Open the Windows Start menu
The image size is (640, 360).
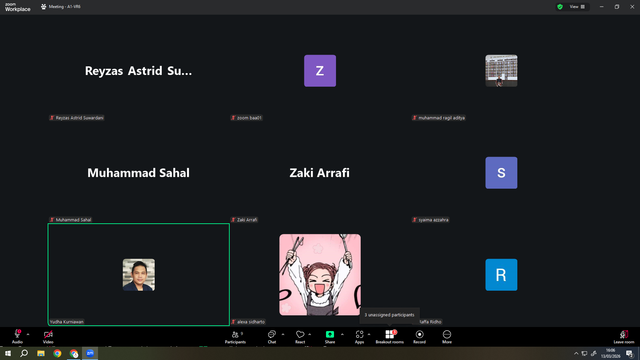coord(8,353)
